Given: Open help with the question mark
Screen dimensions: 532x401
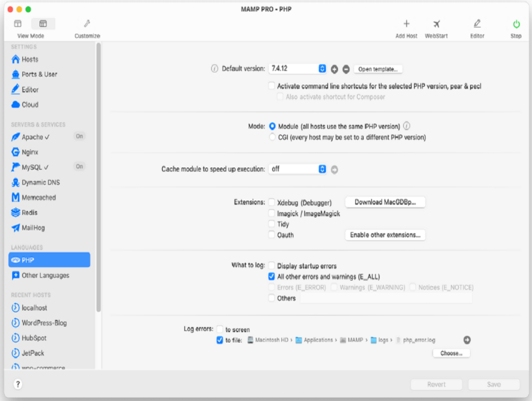Looking at the screenshot, I should (18, 384).
